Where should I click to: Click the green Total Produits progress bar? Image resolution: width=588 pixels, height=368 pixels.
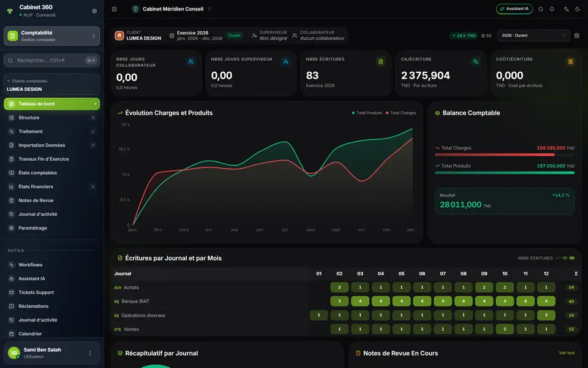click(x=504, y=173)
